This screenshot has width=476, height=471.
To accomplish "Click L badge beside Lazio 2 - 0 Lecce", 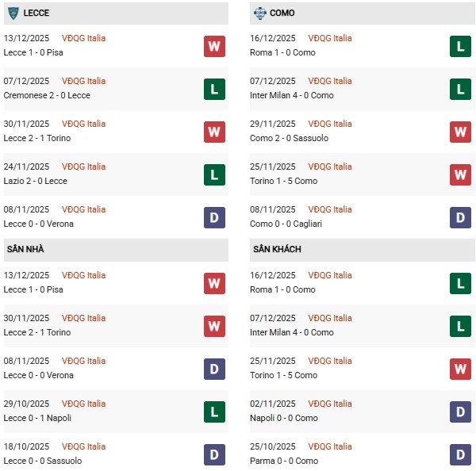I will tap(214, 174).
